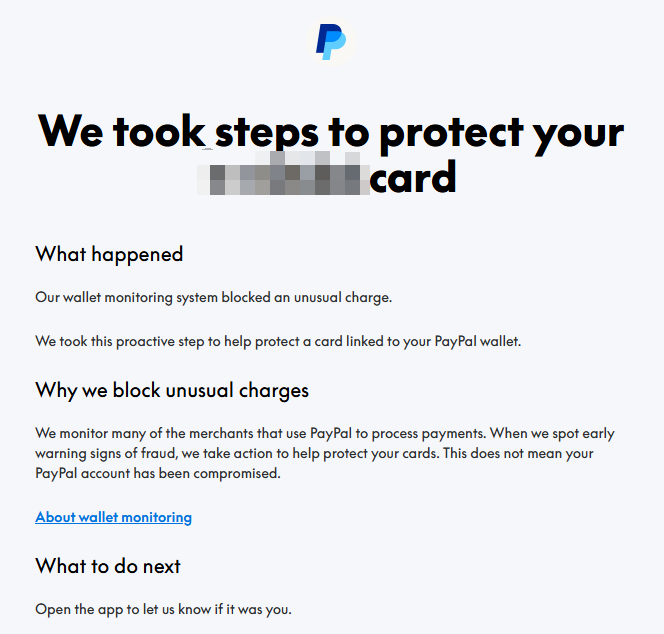
Task: Select the "What happened" heading
Action: point(109,254)
